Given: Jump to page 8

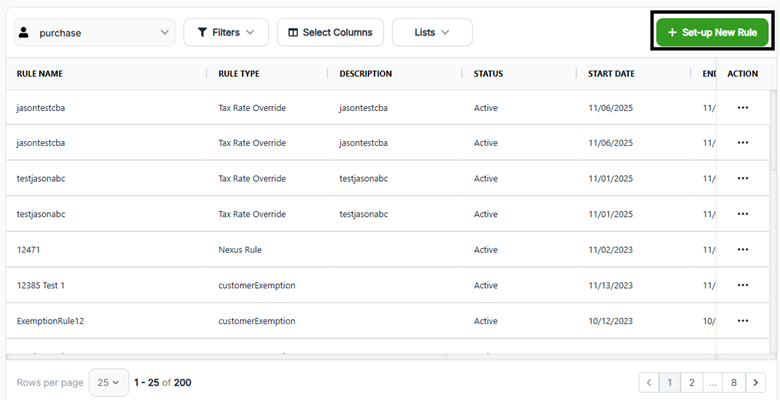Looking at the screenshot, I should [734, 383].
